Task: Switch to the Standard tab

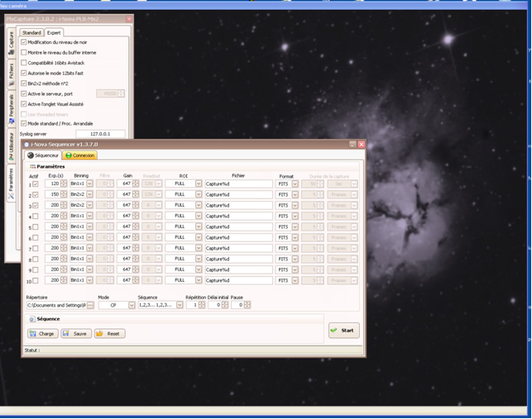Action: (x=31, y=32)
